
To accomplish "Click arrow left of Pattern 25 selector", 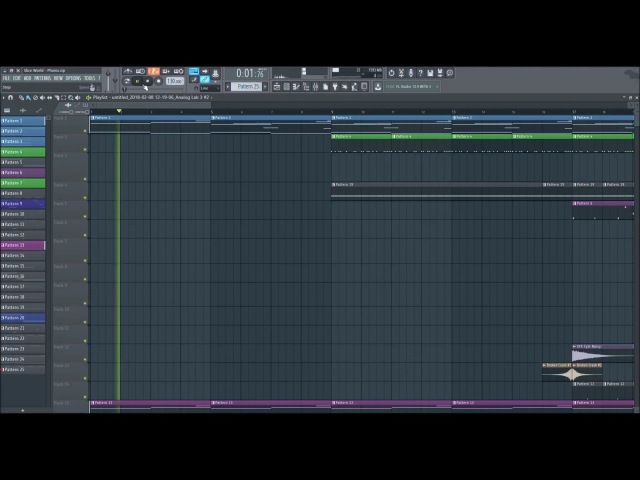I will click(x=228, y=87).
